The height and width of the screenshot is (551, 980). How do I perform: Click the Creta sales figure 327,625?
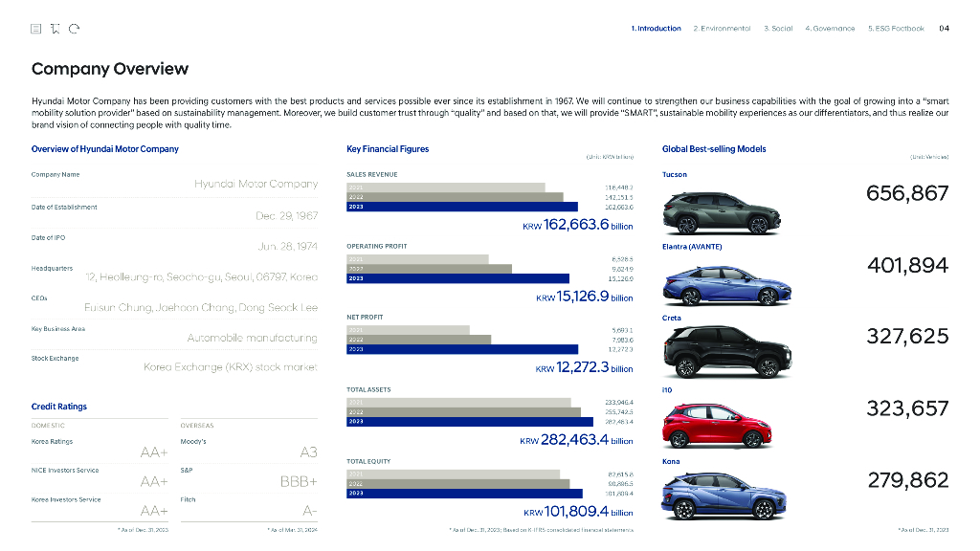point(907,337)
